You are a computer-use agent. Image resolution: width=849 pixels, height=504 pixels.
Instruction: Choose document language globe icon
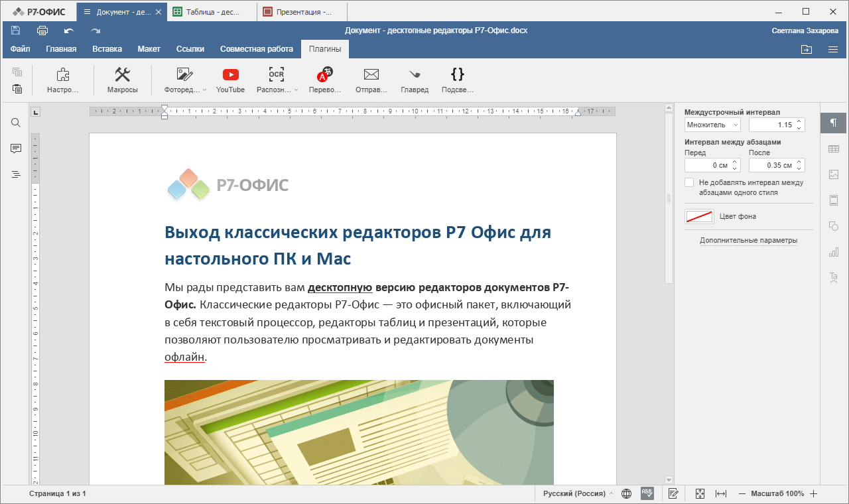pyautogui.click(x=626, y=493)
